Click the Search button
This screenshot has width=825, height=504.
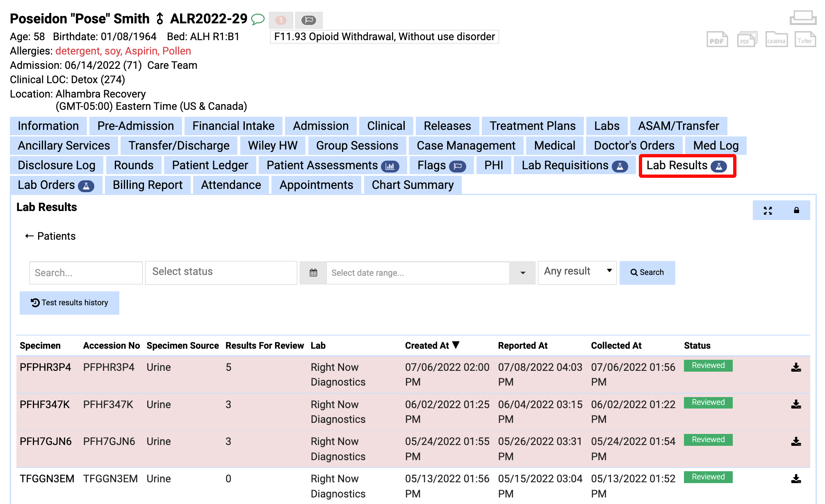pyautogui.click(x=647, y=272)
